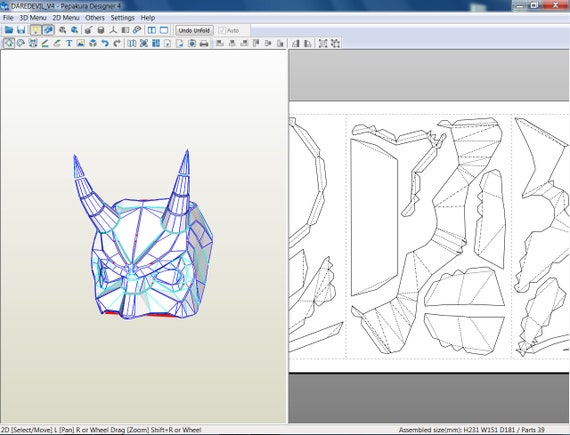Viewport: 570px width, 435px height.
Task: Click the second flip triangle icon
Action: (308, 43)
